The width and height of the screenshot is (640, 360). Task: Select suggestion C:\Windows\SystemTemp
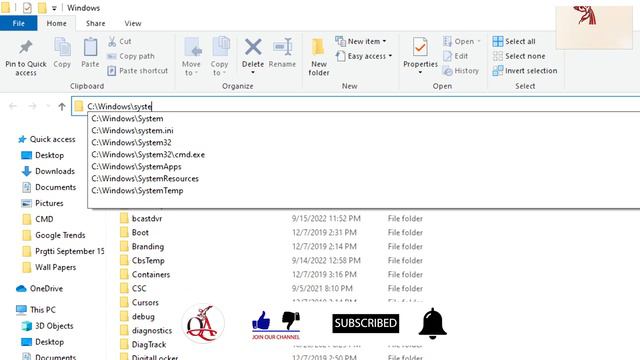pos(137,191)
